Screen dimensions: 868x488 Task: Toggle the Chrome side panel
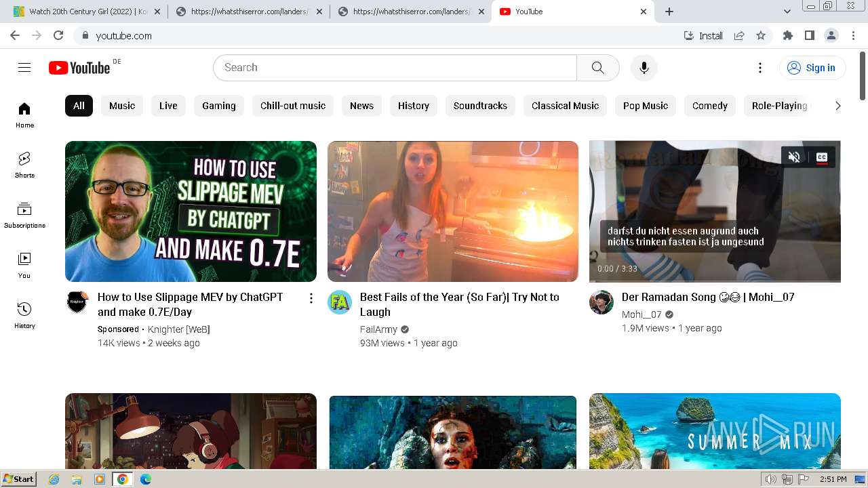coord(809,35)
